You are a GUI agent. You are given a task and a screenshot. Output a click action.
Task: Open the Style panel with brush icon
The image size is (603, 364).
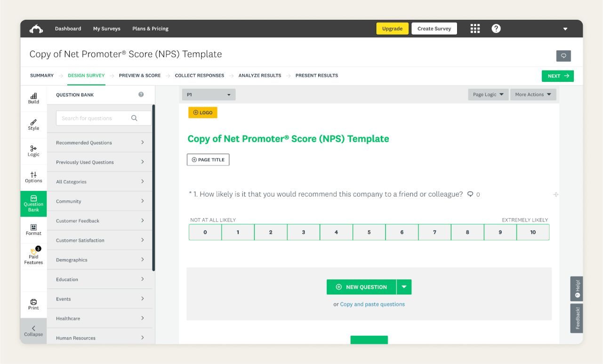click(33, 125)
